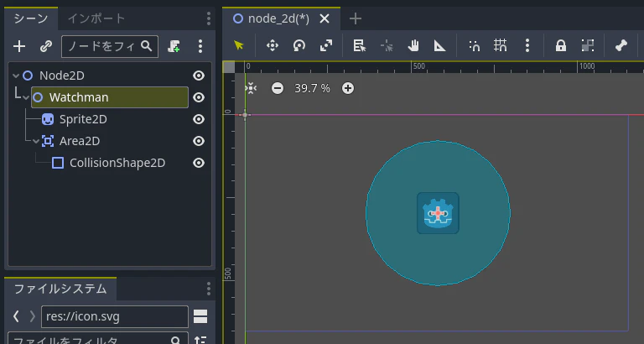Activate the Ruler mode tool
The image size is (644, 344).
440,45
